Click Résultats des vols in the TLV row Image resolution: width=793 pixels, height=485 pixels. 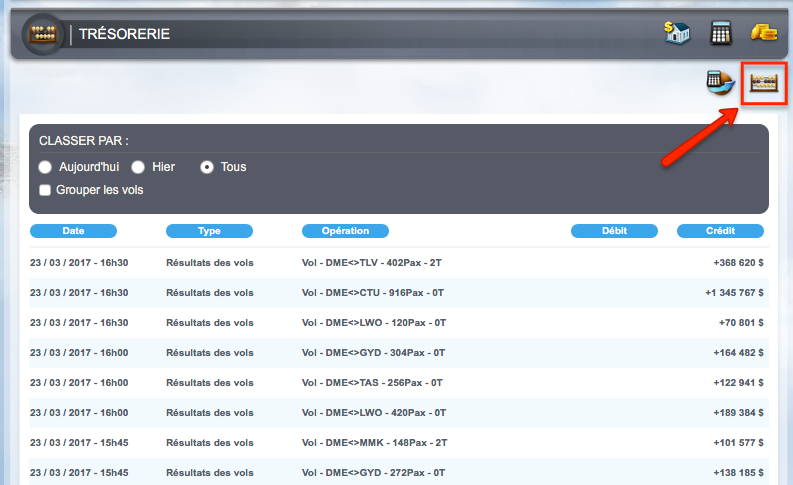click(209, 263)
